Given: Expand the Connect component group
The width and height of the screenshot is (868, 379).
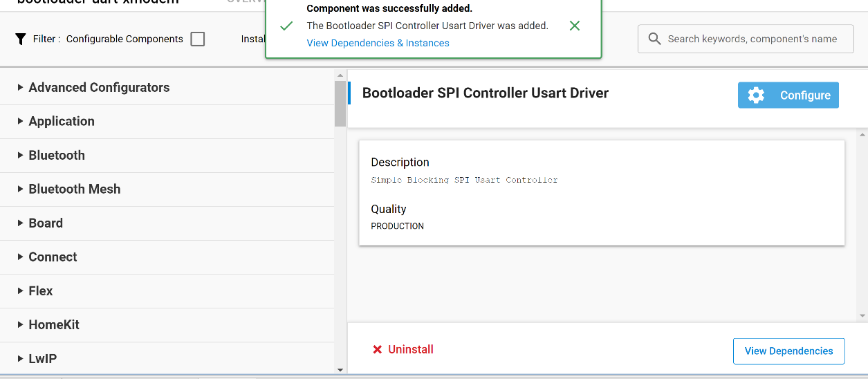Looking at the screenshot, I should tap(21, 257).
